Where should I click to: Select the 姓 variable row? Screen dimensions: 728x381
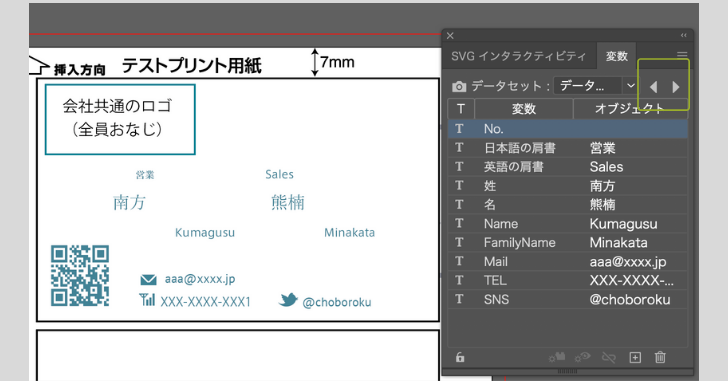[x=568, y=186]
